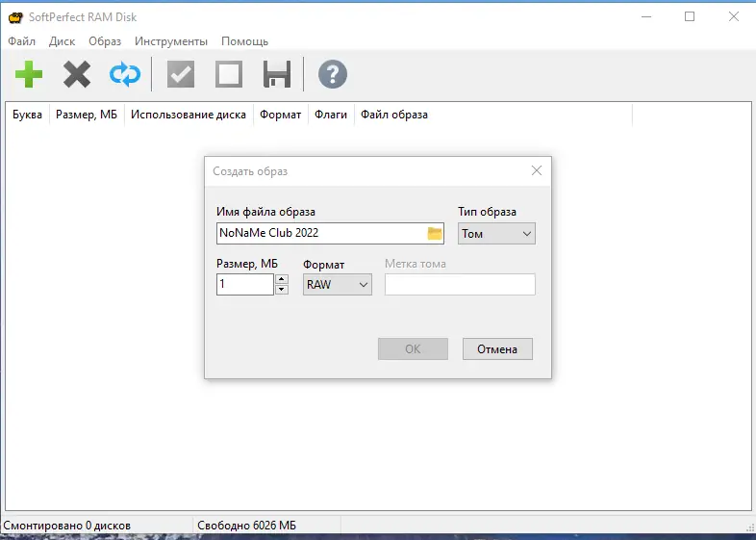Click the Флаги column header
Screen dimensions: 756x540
331,115
